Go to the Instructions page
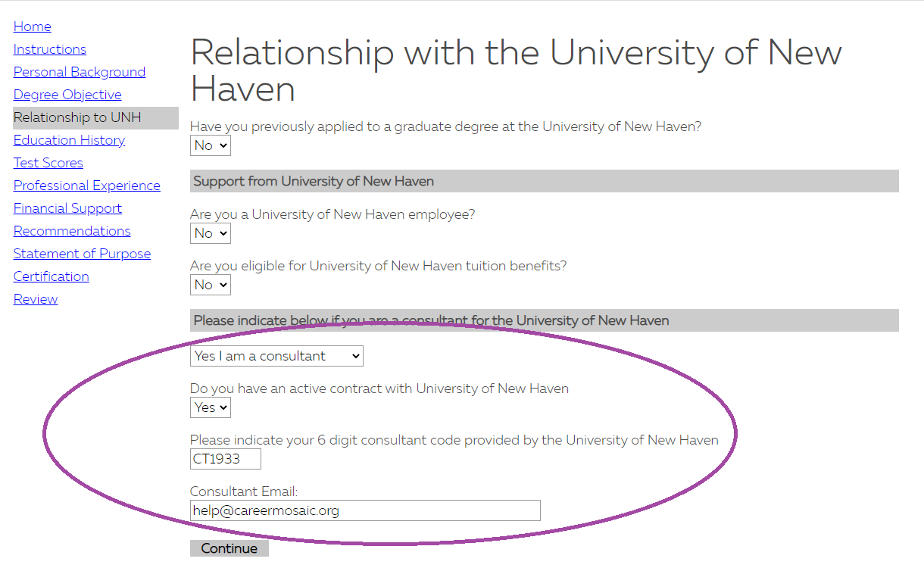The height and width of the screenshot is (568, 924). coord(50,49)
